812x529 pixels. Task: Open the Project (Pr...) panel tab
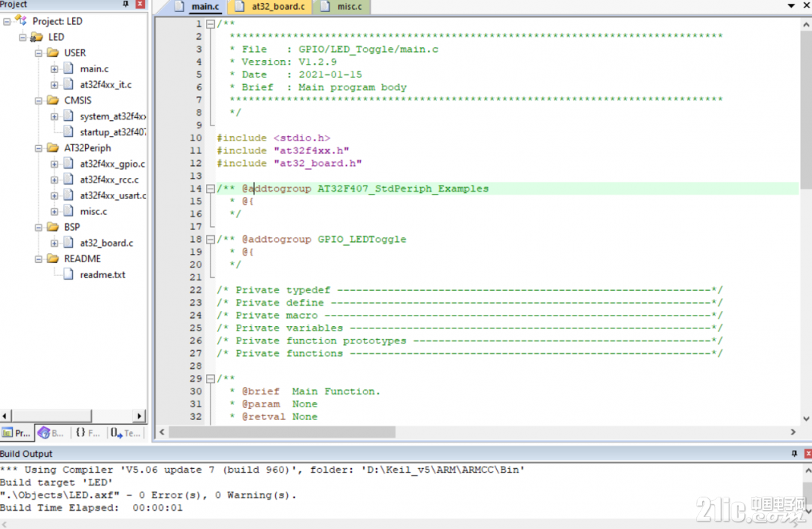tap(17, 433)
